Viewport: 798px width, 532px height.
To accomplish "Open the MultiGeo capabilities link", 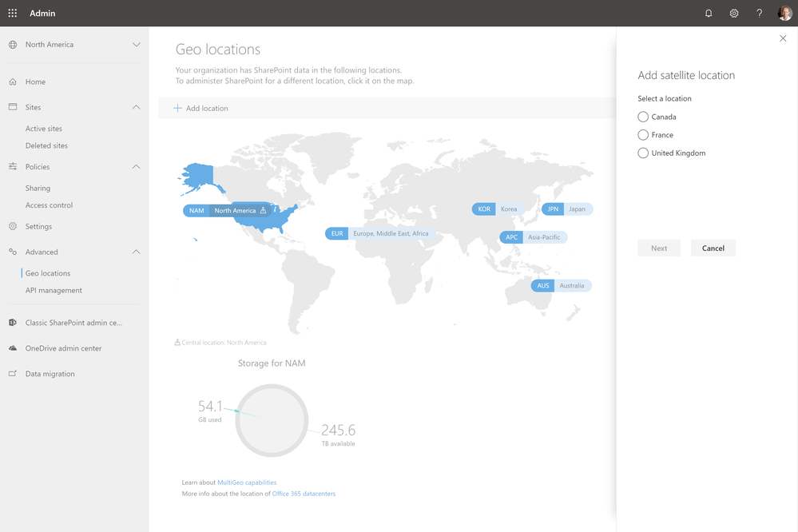I will point(247,482).
